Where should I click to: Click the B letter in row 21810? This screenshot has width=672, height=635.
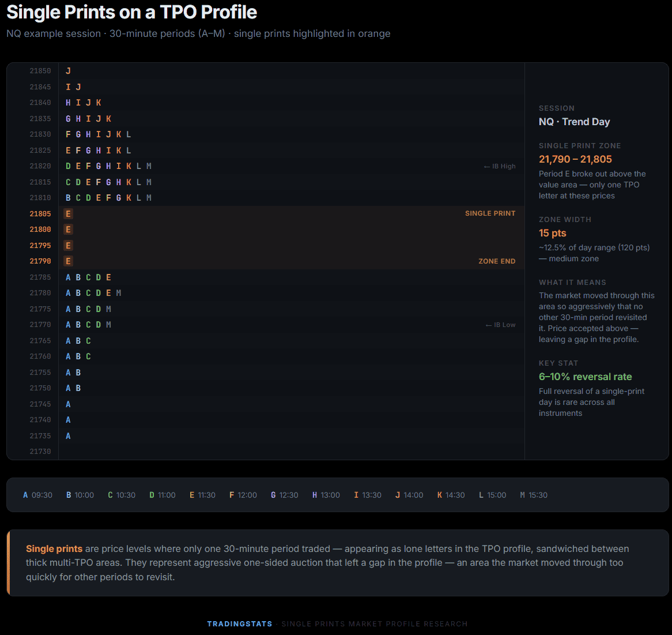tap(68, 197)
